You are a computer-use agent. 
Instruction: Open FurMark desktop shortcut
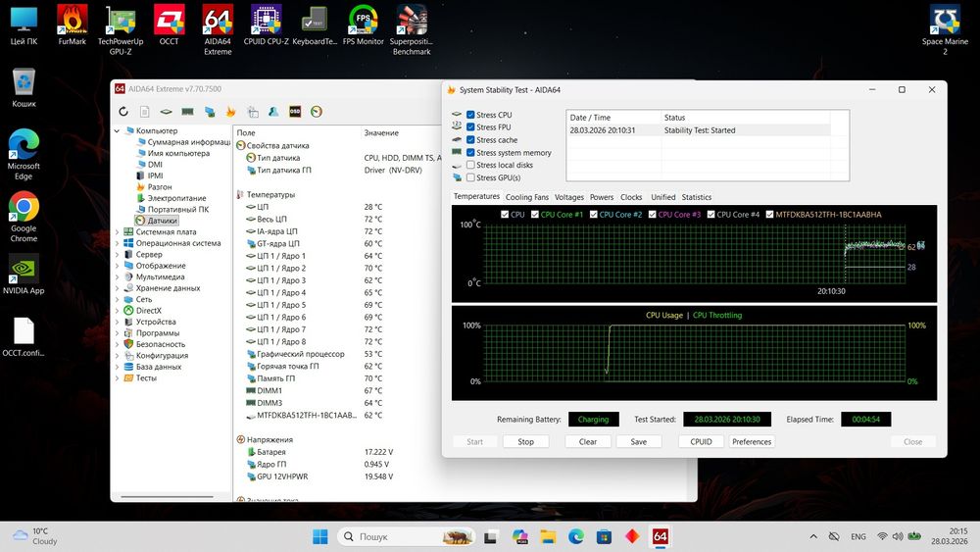(72, 25)
